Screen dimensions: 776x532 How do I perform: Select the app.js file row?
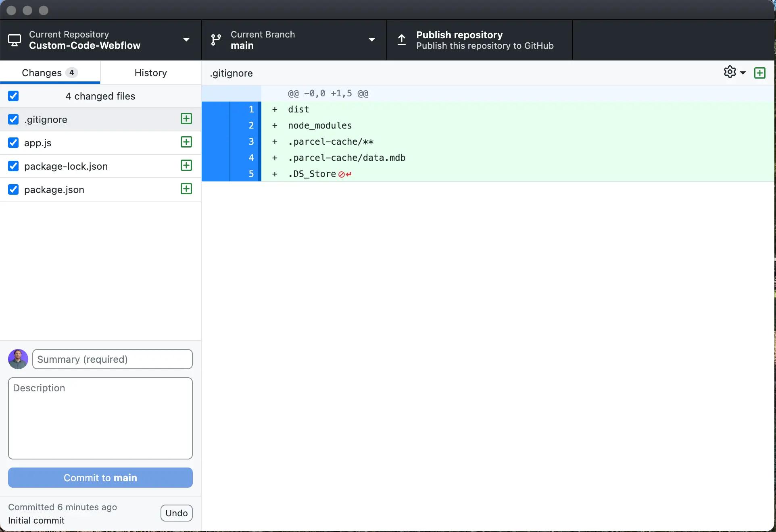click(100, 143)
